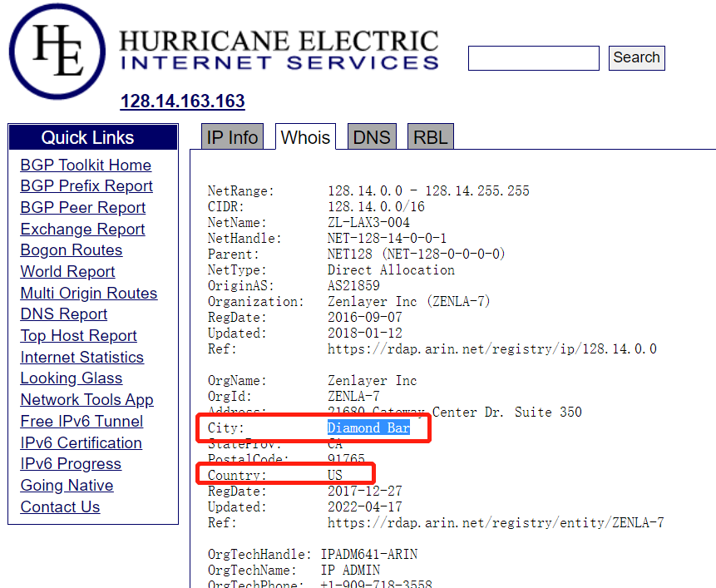716x588 pixels.
Task: Open Contact Us link
Action: pyautogui.click(x=60, y=506)
